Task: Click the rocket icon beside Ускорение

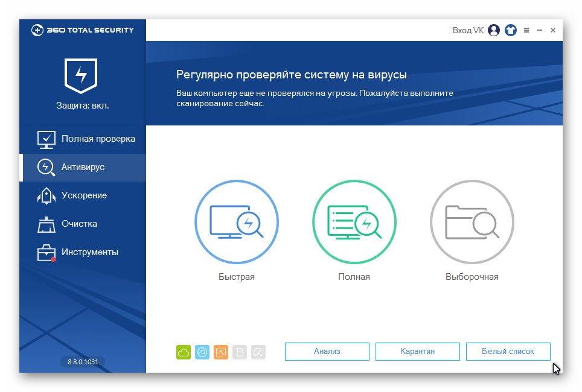Action: (46, 196)
